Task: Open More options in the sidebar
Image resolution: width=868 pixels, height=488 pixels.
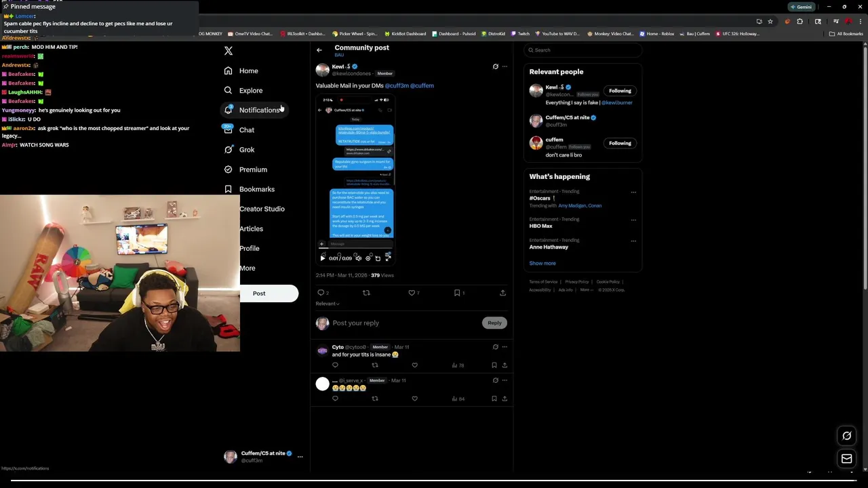Action: point(247,268)
